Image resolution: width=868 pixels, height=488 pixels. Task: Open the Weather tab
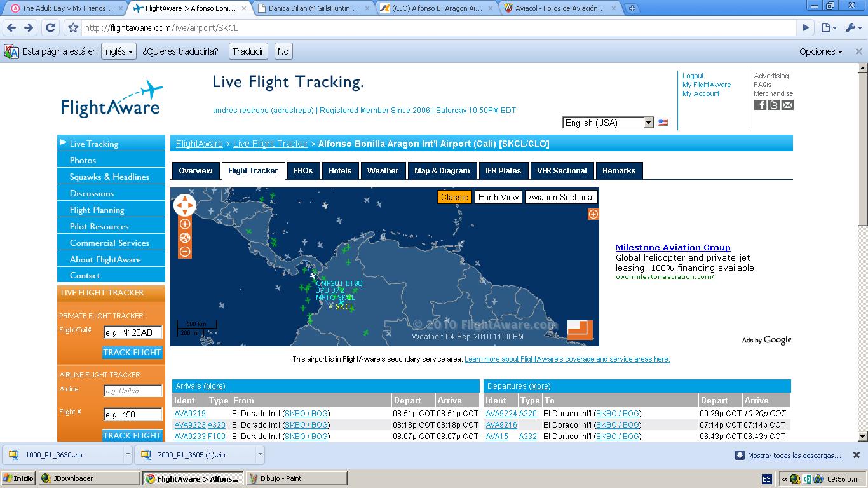tap(383, 171)
